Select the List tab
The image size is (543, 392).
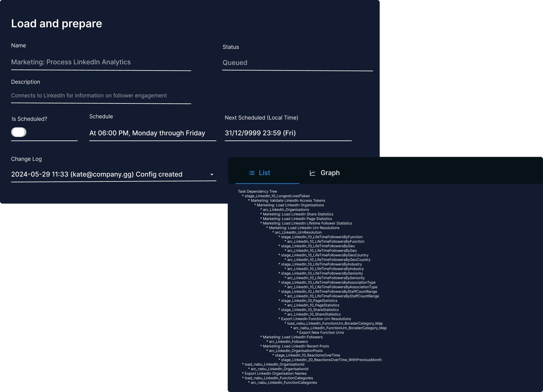(x=264, y=173)
